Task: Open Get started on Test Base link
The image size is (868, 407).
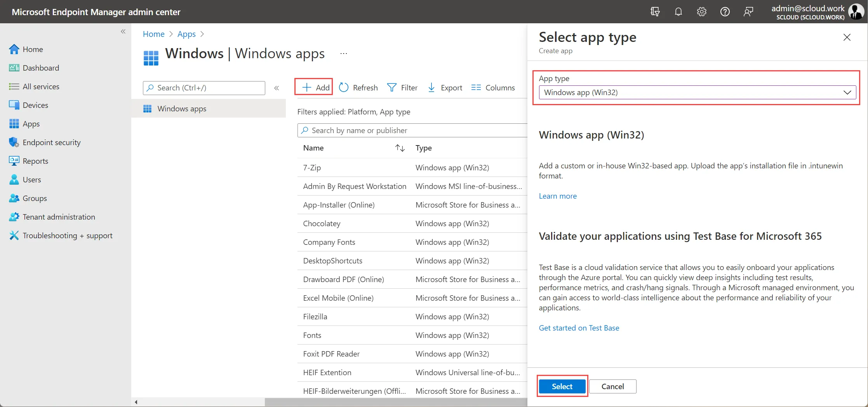Action: (579, 328)
